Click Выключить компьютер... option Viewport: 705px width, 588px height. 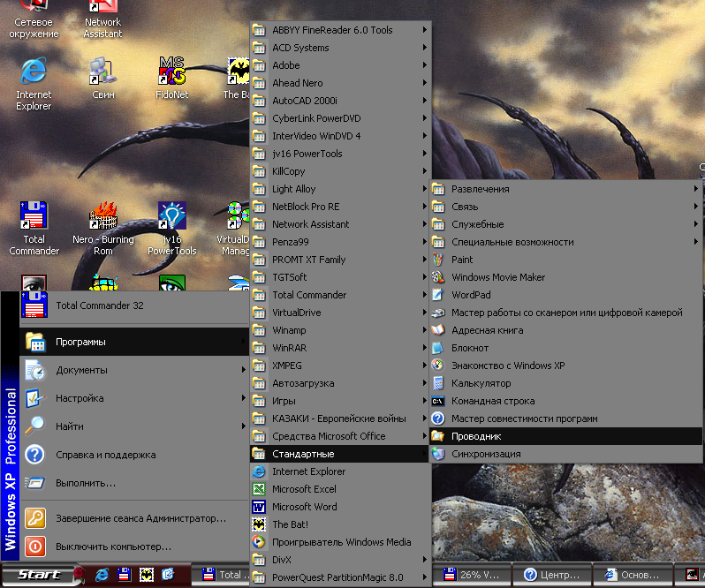(113, 547)
